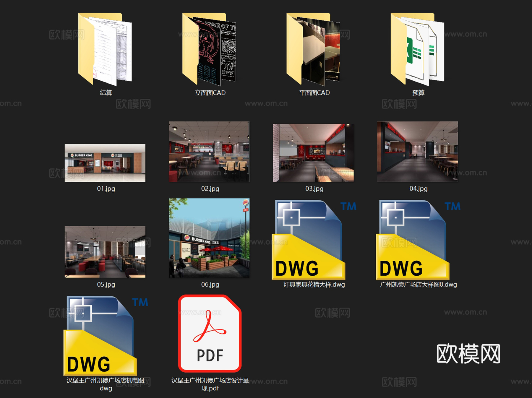Screen dimensions: 532x398
Task: Select the 01.jpg storefront thumbnail
Action: (105, 163)
